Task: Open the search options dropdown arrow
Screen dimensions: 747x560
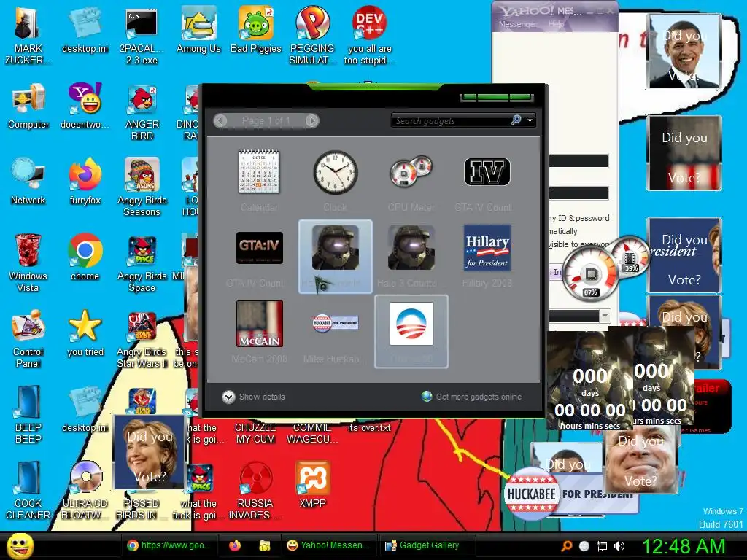Action: (x=530, y=121)
